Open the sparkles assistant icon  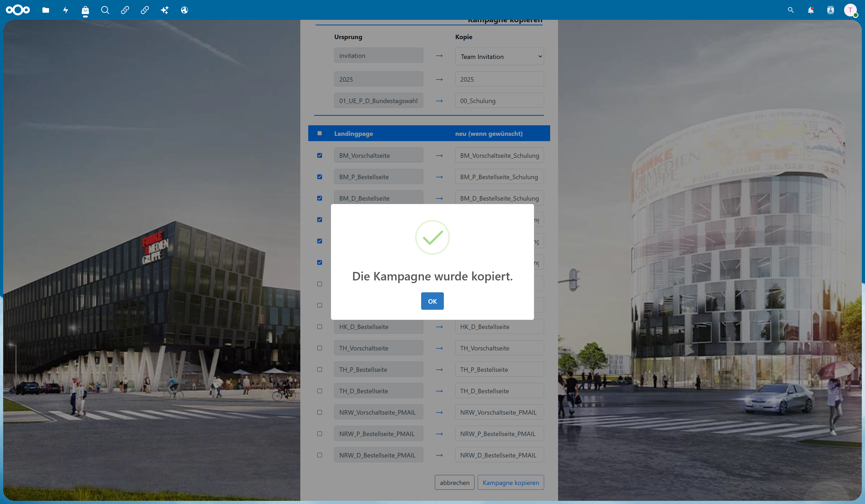(x=165, y=10)
